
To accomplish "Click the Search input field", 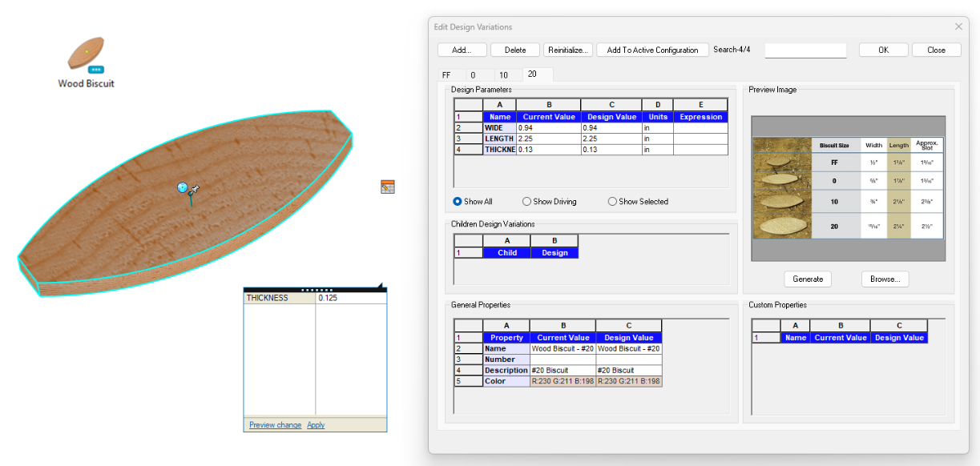I will point(805,50).
